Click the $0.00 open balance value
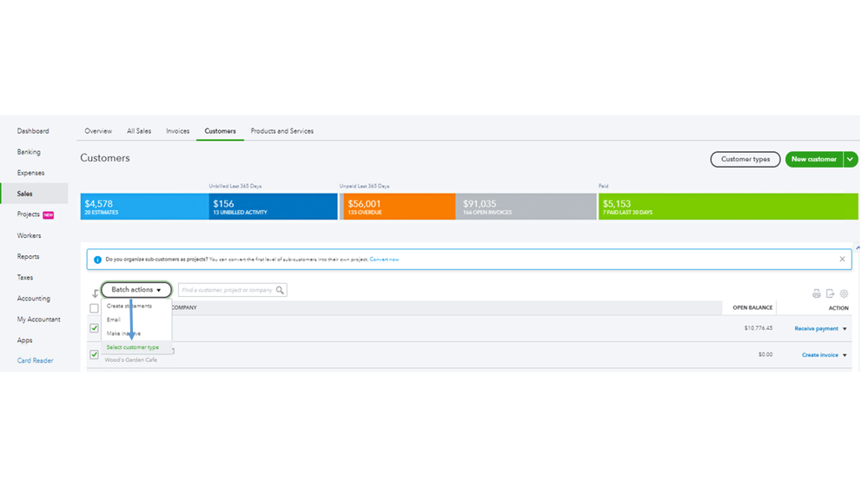This screenshot has height=488, width=868. [x=765, y=354]
